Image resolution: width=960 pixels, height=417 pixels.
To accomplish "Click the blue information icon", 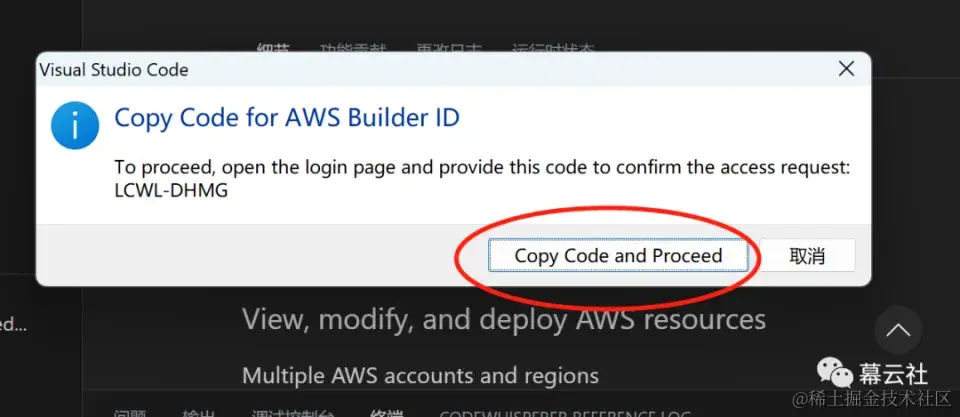I will [x=75, y=125].
